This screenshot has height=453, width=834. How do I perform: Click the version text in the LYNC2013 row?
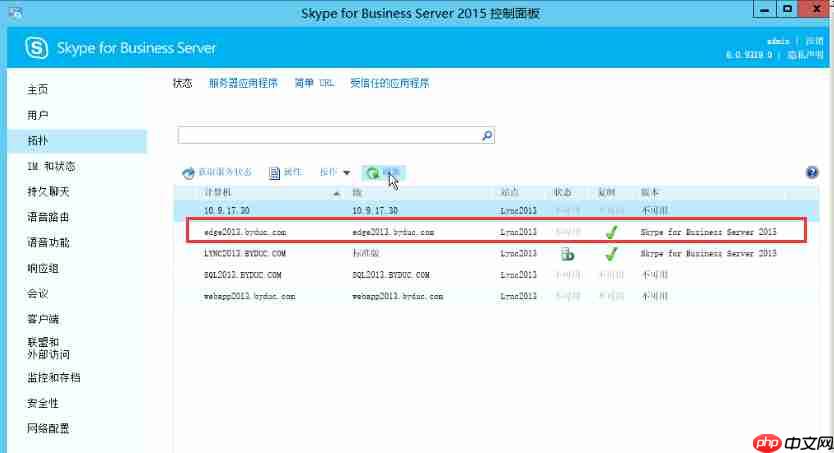708,254
